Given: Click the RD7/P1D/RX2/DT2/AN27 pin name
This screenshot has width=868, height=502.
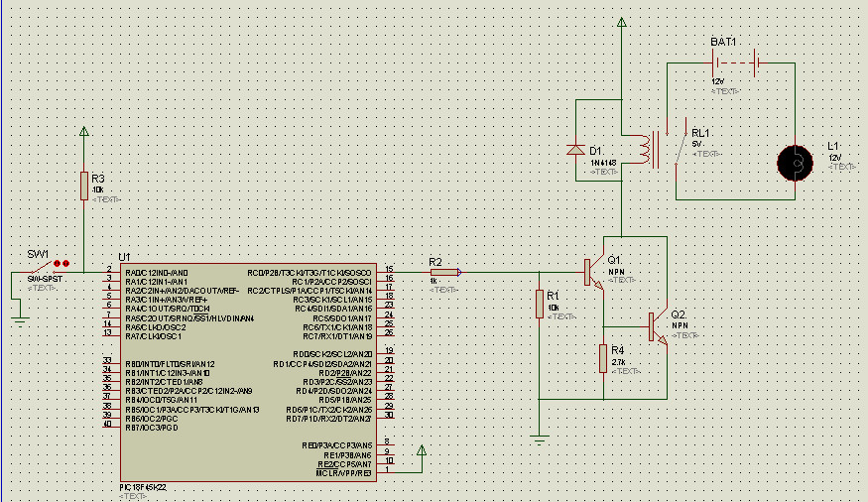Looking at the screenshot, I should pos(328,419).
